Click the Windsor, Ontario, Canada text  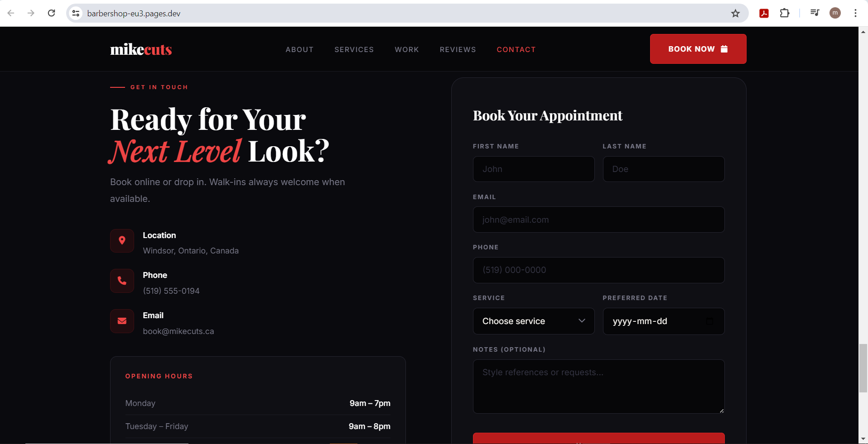(x=191, y=251)
